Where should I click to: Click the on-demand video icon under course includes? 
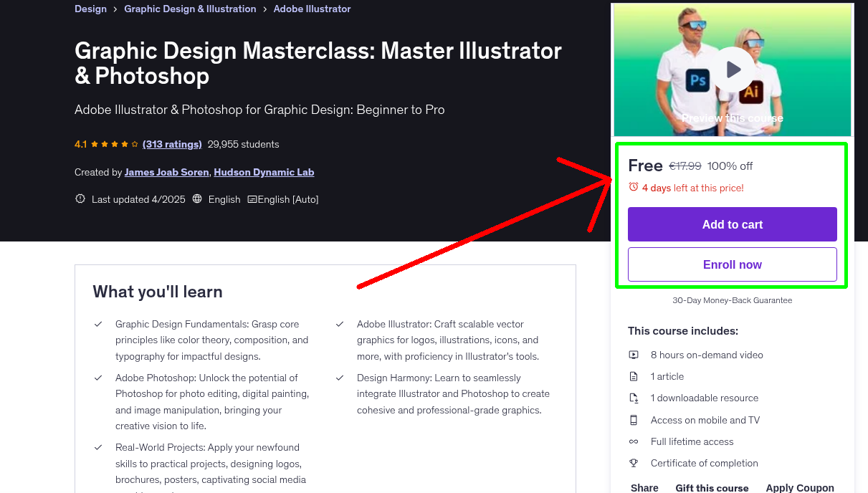tap(634, 354)
